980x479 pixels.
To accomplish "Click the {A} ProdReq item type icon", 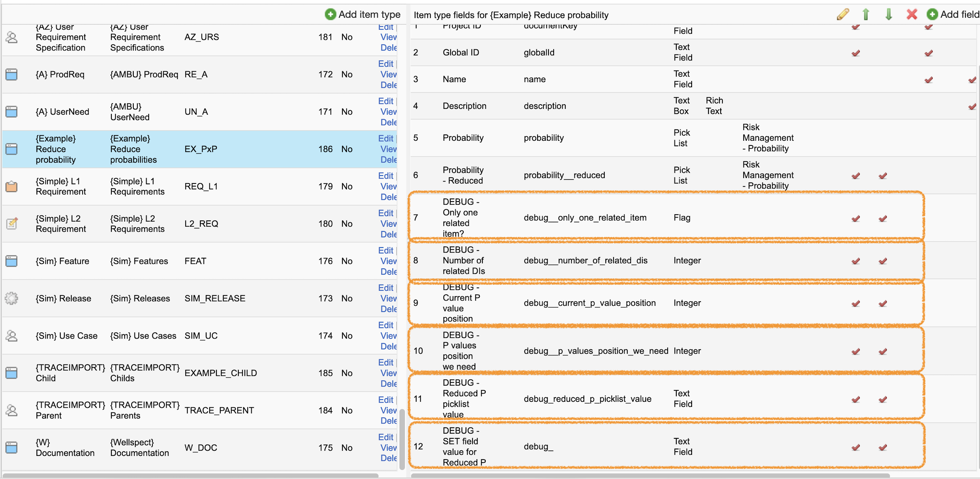I will pyautogui.click(x=12, y=74).
